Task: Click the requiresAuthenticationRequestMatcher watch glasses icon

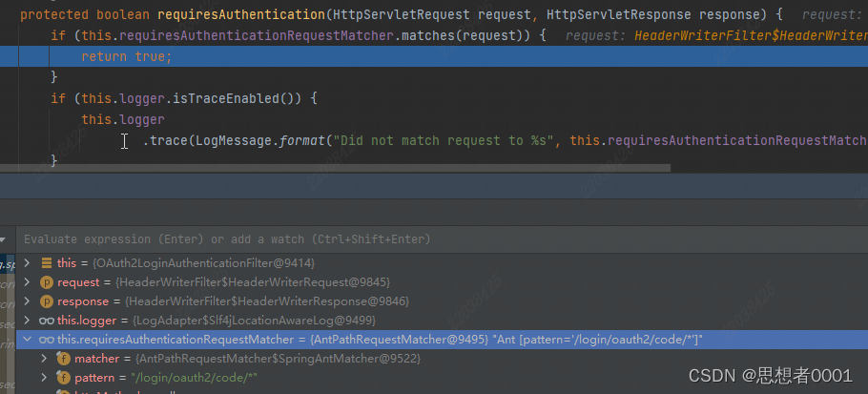Action: tap(46, 339)
